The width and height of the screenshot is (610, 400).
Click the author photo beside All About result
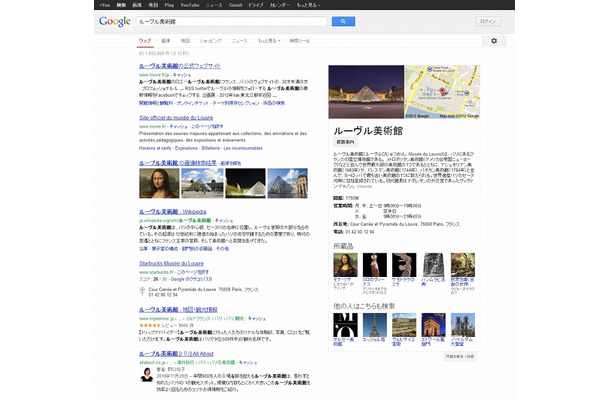(147, 374)
